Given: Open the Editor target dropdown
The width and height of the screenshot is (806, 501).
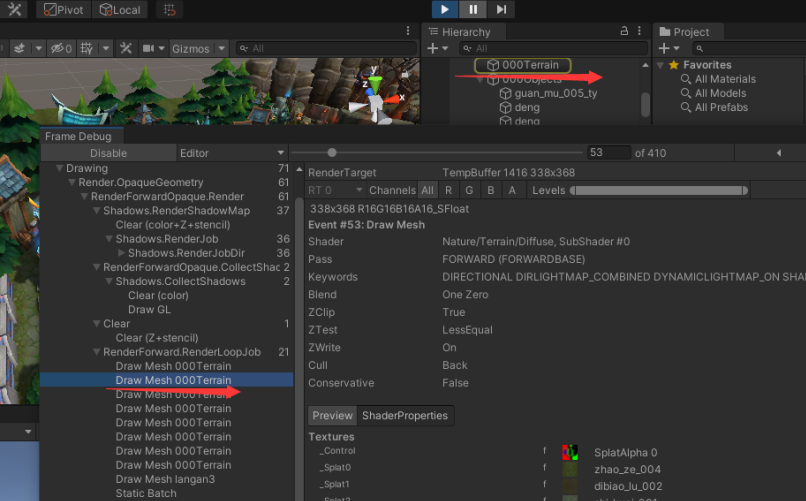Looking at the screenshot, I should pos(232,153).
